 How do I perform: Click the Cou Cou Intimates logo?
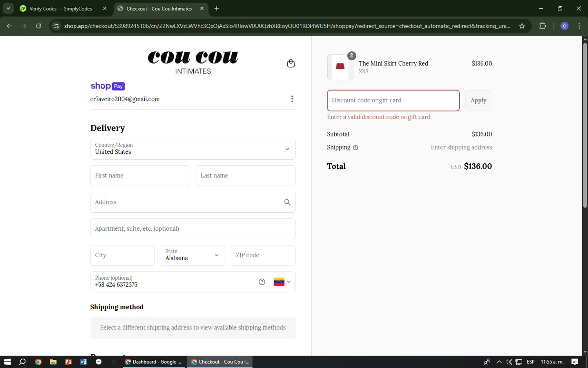click(x=193, y=63)
